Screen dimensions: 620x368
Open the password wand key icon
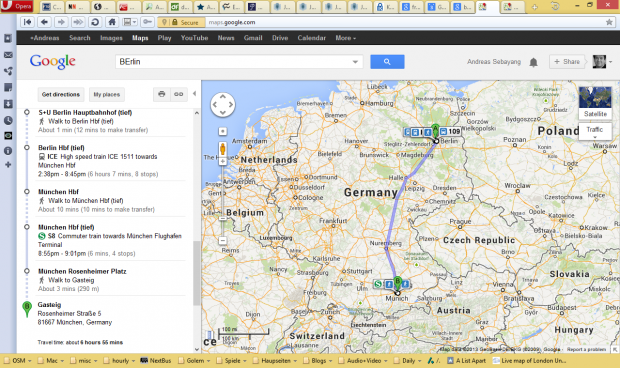coord(147,22)
